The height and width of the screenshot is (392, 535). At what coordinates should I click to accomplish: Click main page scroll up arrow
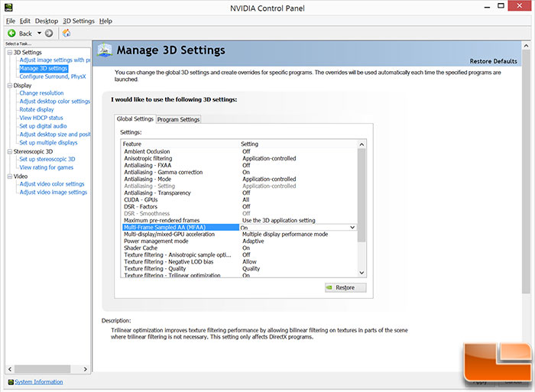(526, 45)
